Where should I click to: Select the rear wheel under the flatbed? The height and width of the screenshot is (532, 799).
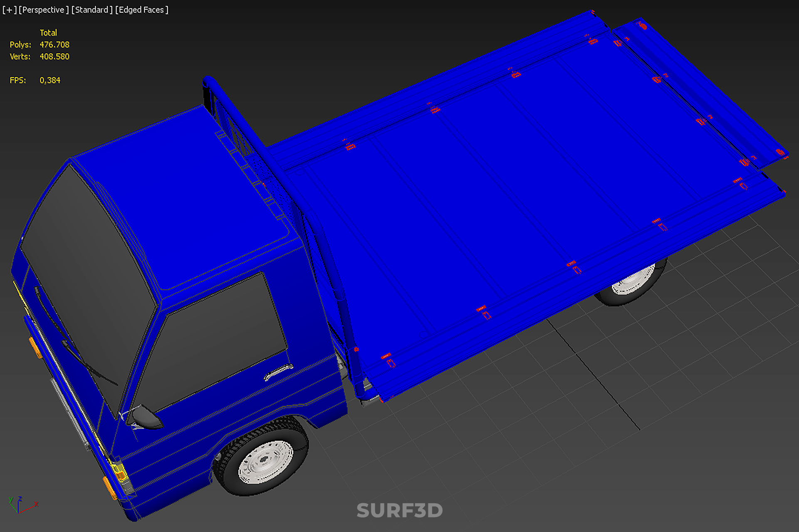coord(632,283)
